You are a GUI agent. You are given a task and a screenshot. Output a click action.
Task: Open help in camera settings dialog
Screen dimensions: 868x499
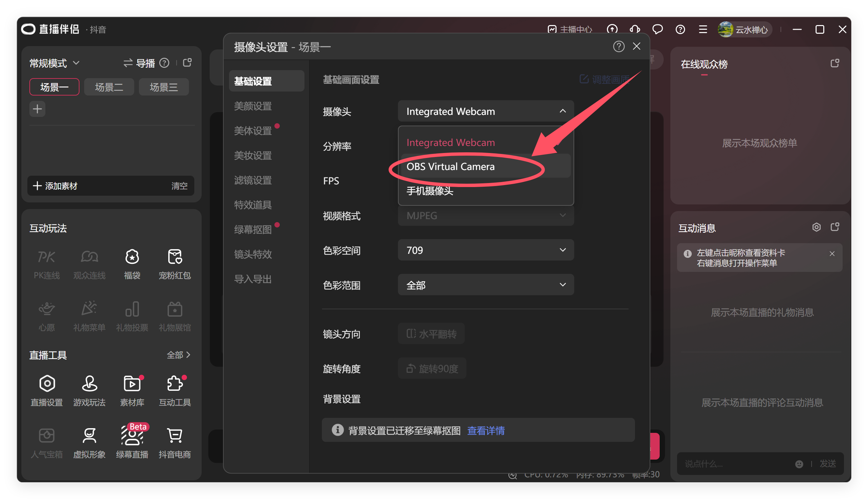(x=619, y=46)
